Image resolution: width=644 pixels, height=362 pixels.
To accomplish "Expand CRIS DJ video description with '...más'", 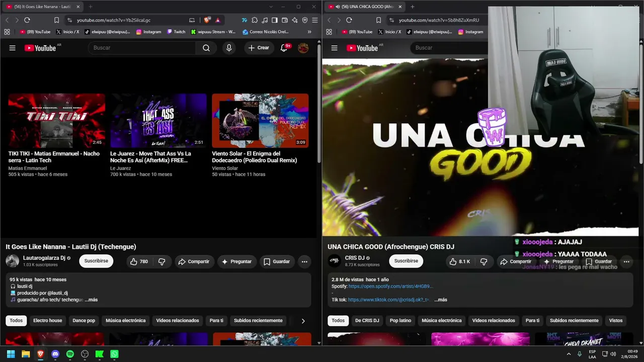I will [441, 300].
